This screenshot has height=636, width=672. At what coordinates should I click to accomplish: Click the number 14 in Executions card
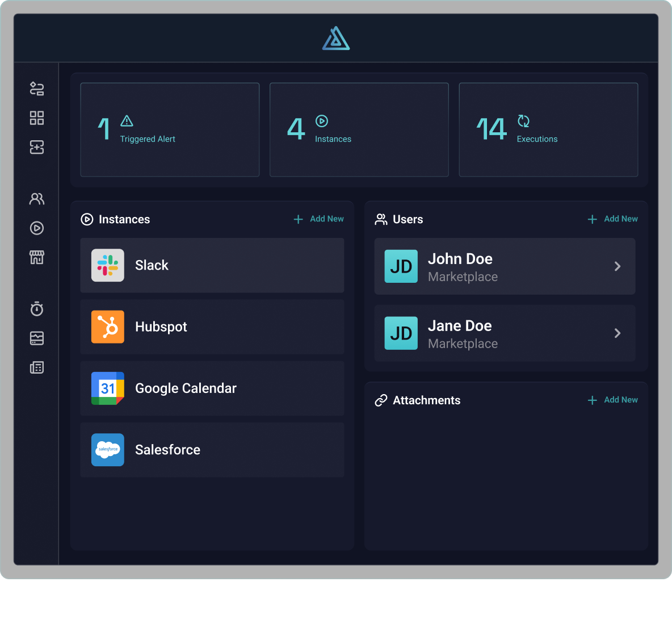click(x=492, y=129)
